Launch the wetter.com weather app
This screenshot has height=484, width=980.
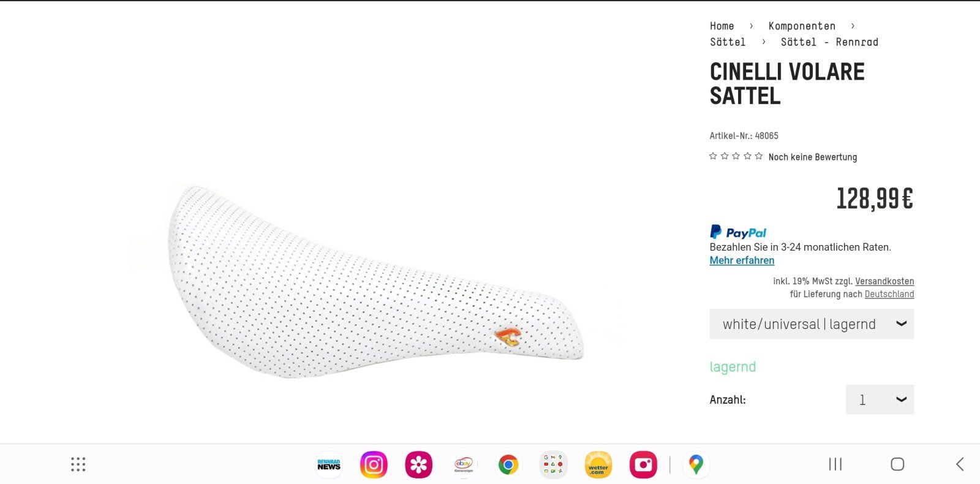click(598, 465)
